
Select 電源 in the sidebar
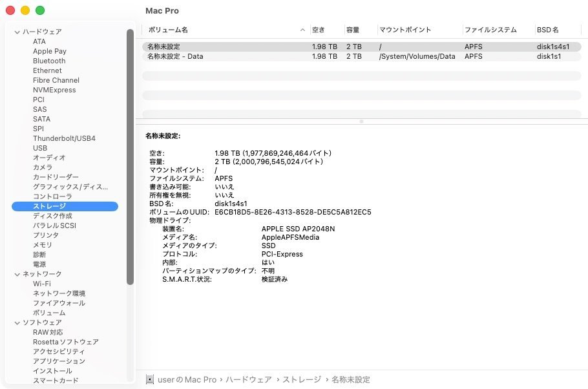coord(39,264)
